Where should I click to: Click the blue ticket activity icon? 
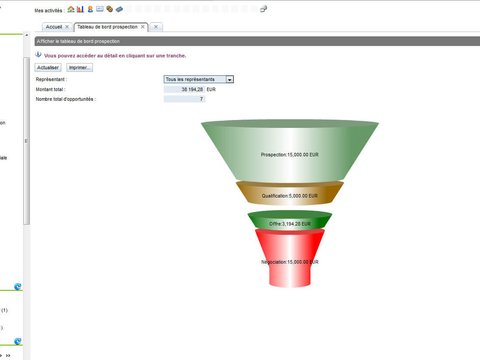[119, 9]
